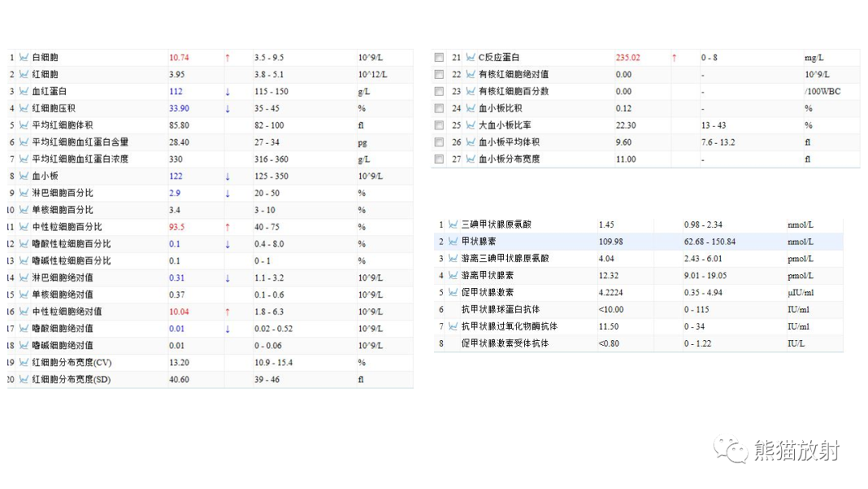The image size is (868, 489).
Task: Select the 淋巴细胞绝对值 value 0.31
Action: pos(177,278)
